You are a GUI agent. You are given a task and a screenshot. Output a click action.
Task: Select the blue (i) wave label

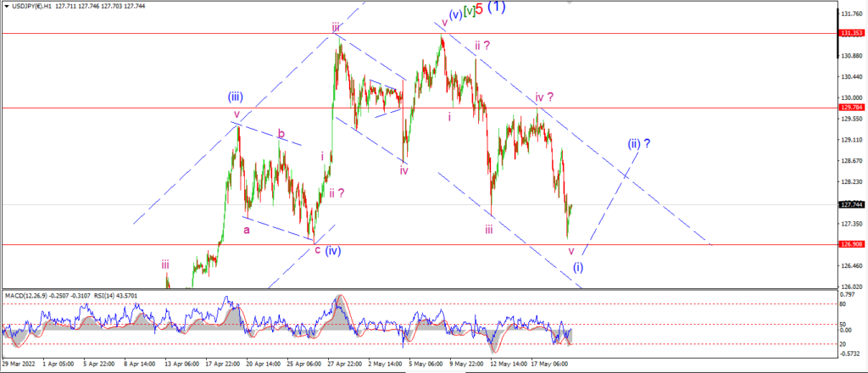[x=577, y=267]
